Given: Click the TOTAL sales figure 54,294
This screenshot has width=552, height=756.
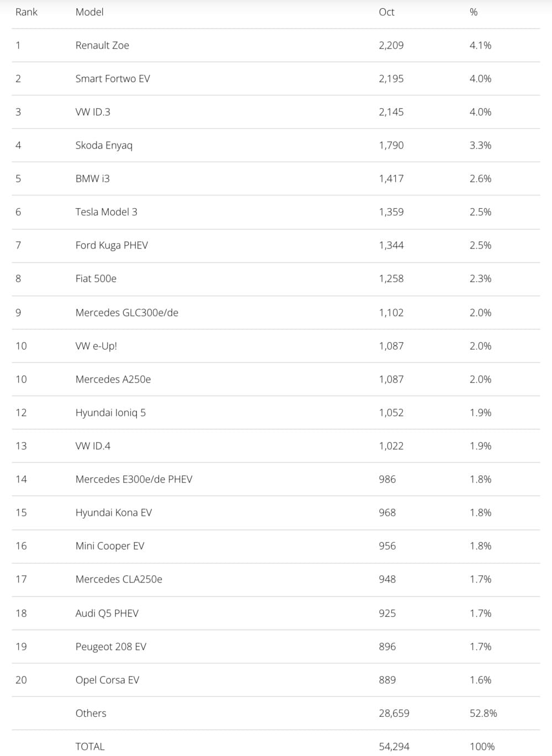Looking at the screenshot, I should [394, 747].
